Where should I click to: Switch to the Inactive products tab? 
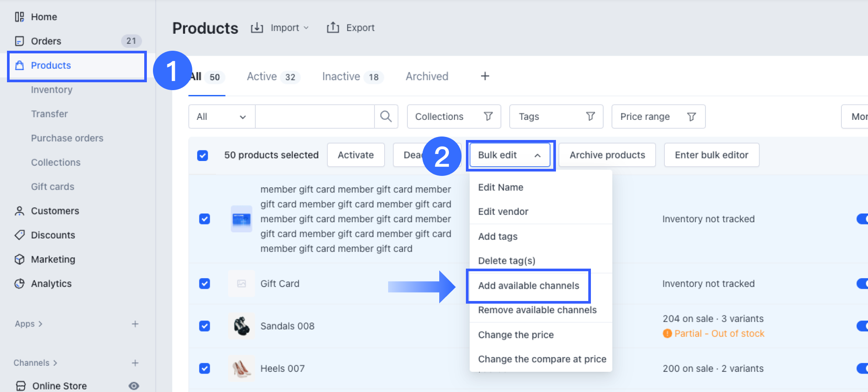click(x=352, y=77)
